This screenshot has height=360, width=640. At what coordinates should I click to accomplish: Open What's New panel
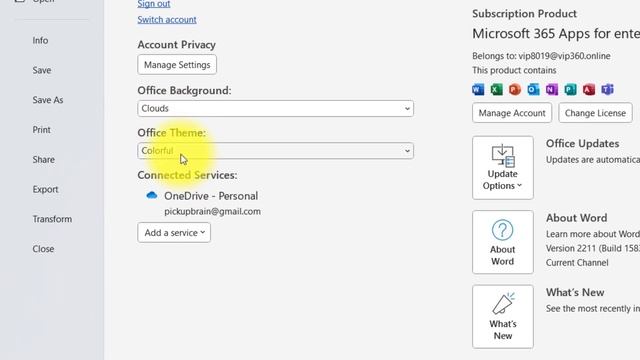[502, 316]
